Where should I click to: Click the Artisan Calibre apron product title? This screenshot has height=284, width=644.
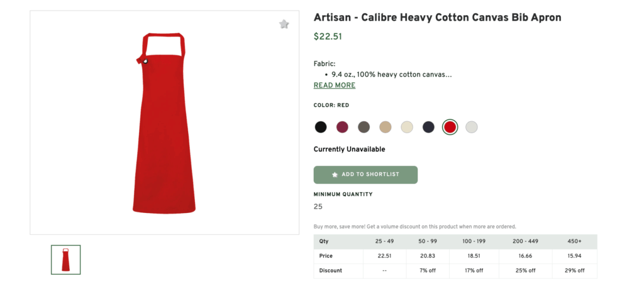pos(437,18)
